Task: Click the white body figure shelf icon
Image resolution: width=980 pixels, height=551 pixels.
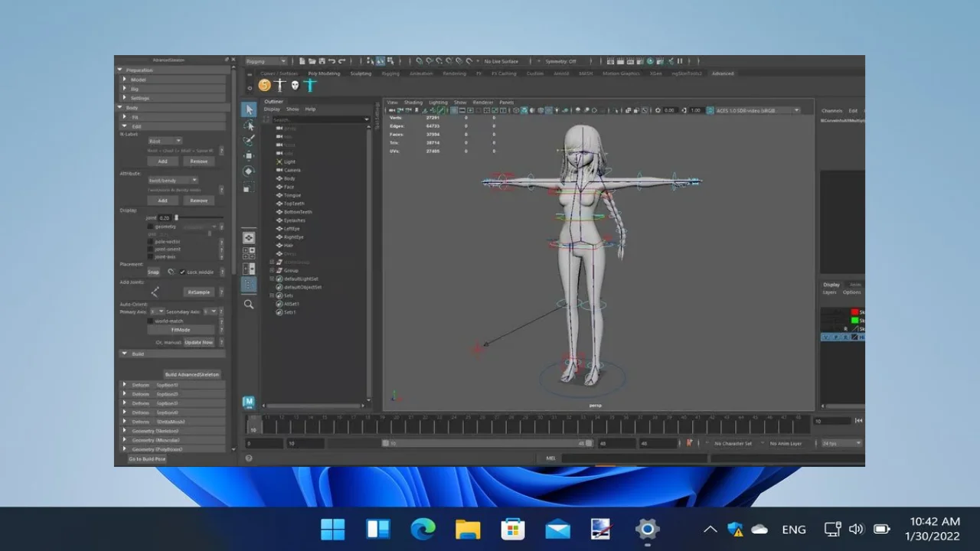Action: pos(280,85)
